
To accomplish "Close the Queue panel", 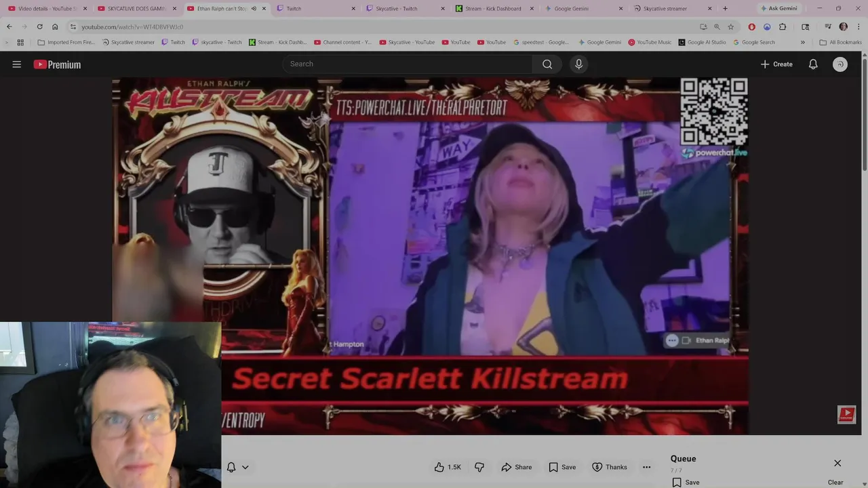I will click(x=837, y=463).
